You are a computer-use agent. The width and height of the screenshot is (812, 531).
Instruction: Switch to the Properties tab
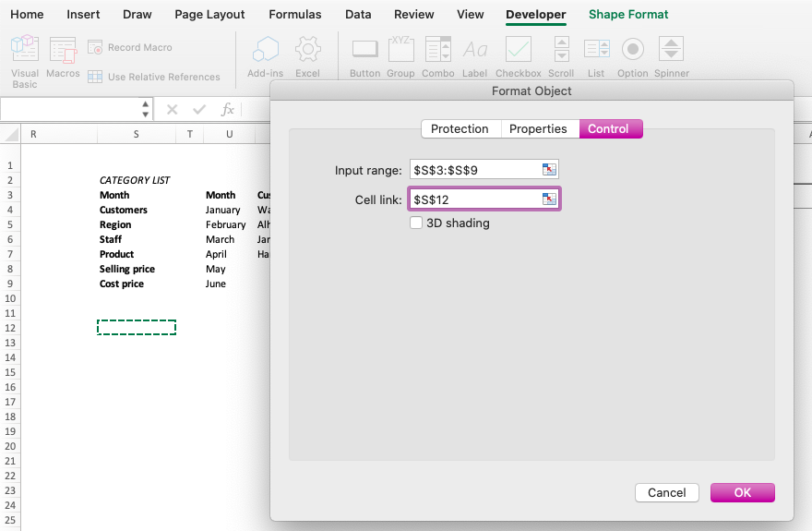539,129
